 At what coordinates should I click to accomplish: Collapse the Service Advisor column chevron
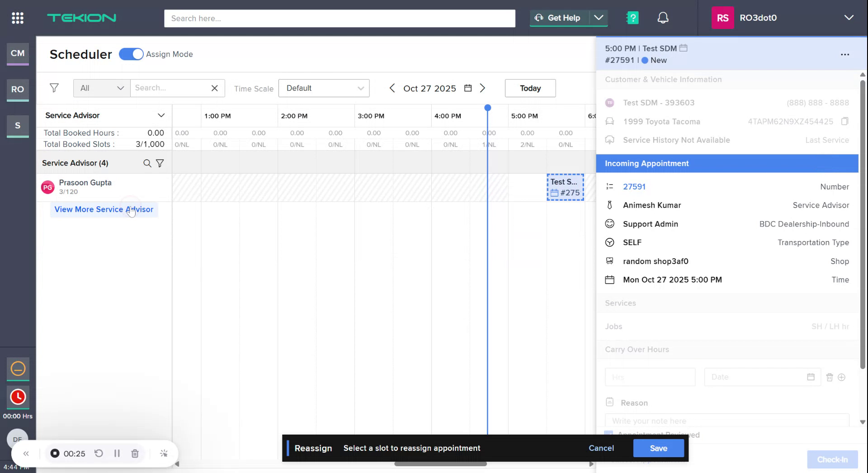[161, 115]
